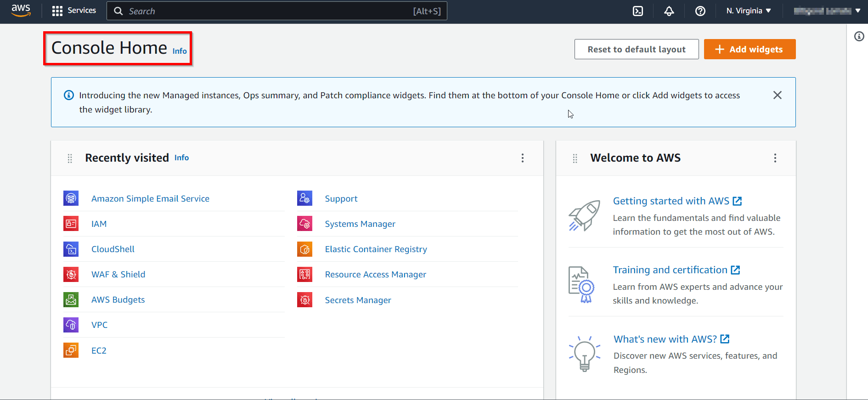868x400 pixels.
Task: Open the Support link
Action: point(341,198)
